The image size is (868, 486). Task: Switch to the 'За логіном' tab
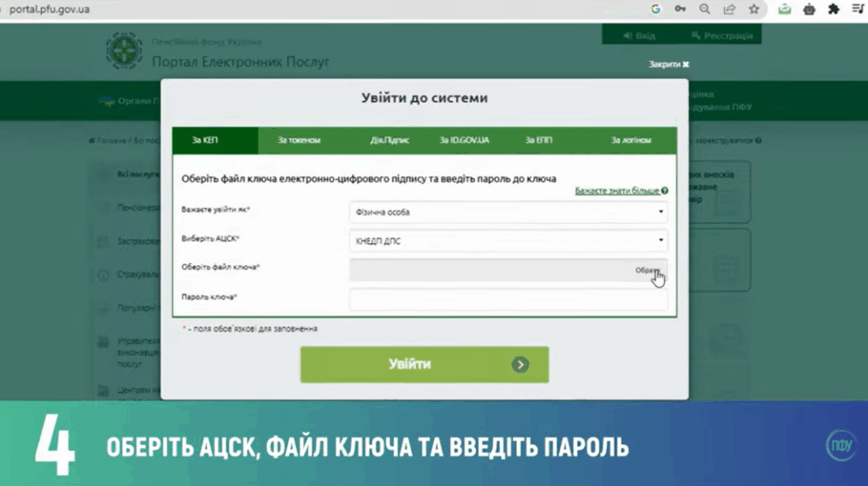[631, 140]
